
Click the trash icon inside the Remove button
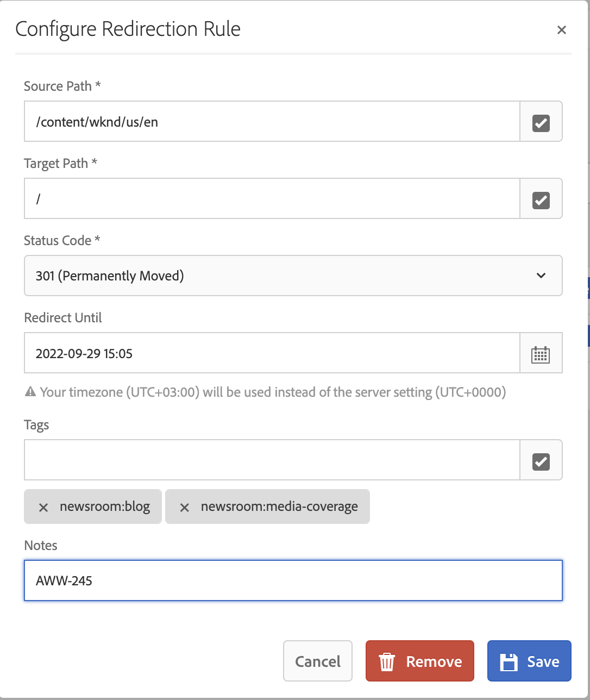pos(387,661)
